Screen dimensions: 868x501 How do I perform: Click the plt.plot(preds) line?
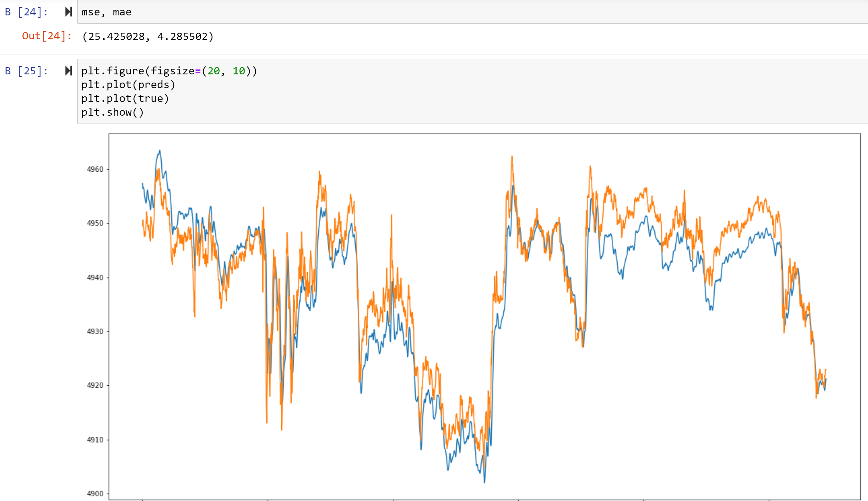[128, 85]
